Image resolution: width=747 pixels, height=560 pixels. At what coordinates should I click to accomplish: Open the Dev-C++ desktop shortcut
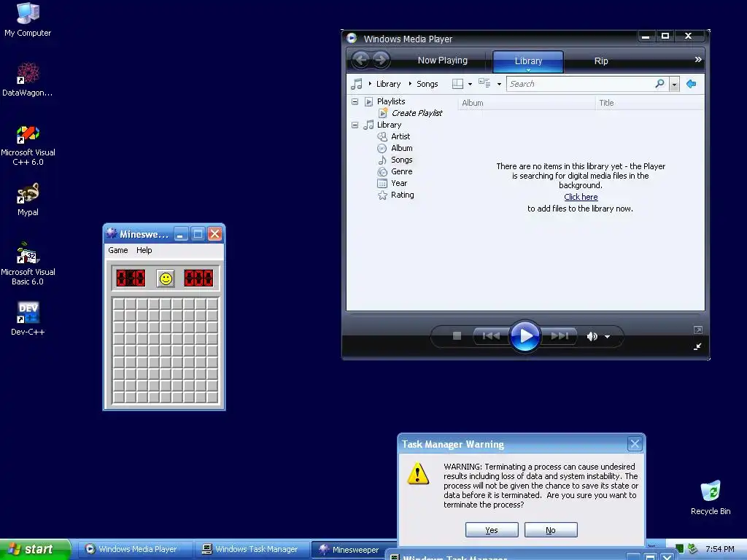point(28,318)
